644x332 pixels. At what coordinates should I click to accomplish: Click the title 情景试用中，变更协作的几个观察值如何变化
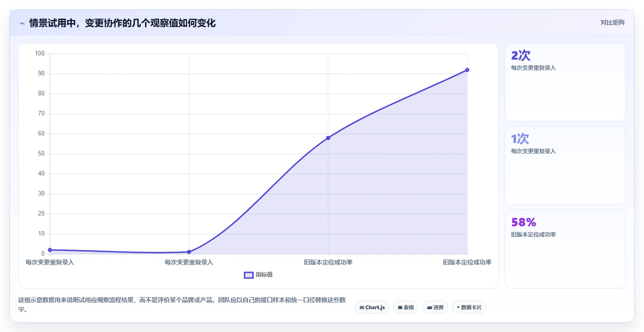point(122,23)
